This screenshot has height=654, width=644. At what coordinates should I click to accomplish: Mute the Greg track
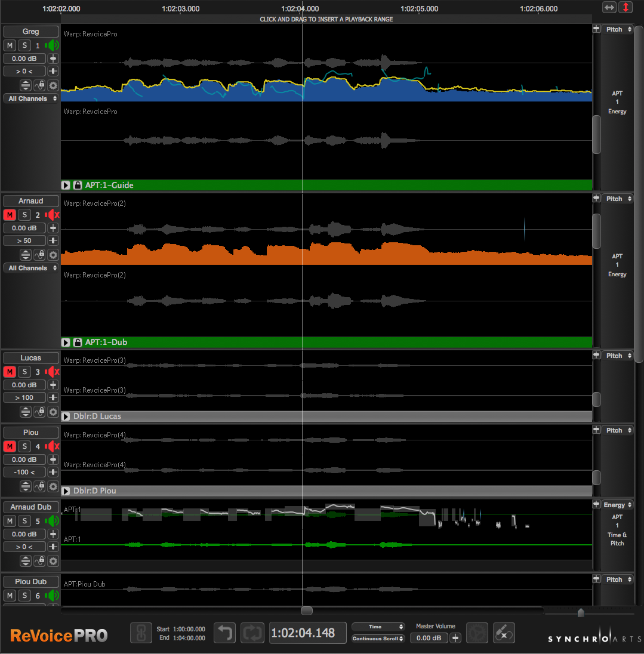pyautogui.click(x=8, y=45)
